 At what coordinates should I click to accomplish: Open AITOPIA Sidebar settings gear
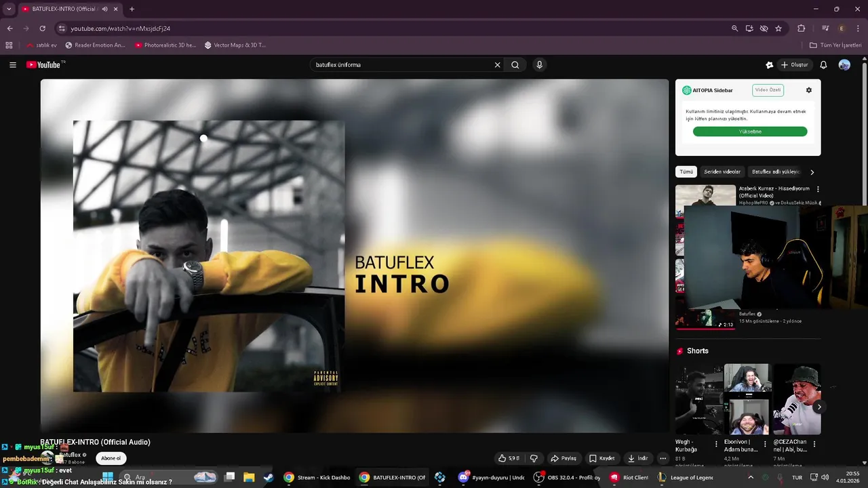click(808, 90)
